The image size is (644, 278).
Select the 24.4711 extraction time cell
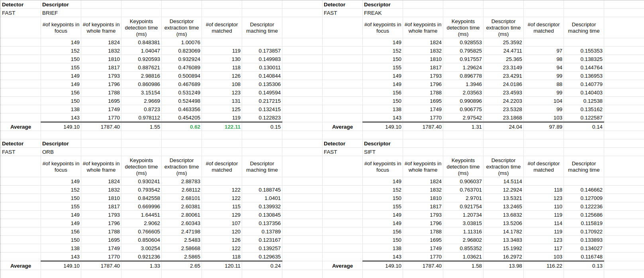503,51
